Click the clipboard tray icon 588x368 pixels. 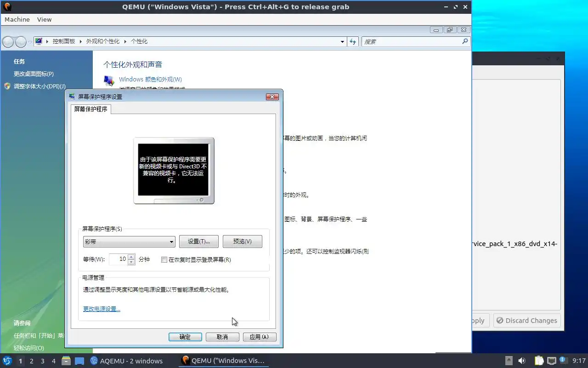coord(539,361)
